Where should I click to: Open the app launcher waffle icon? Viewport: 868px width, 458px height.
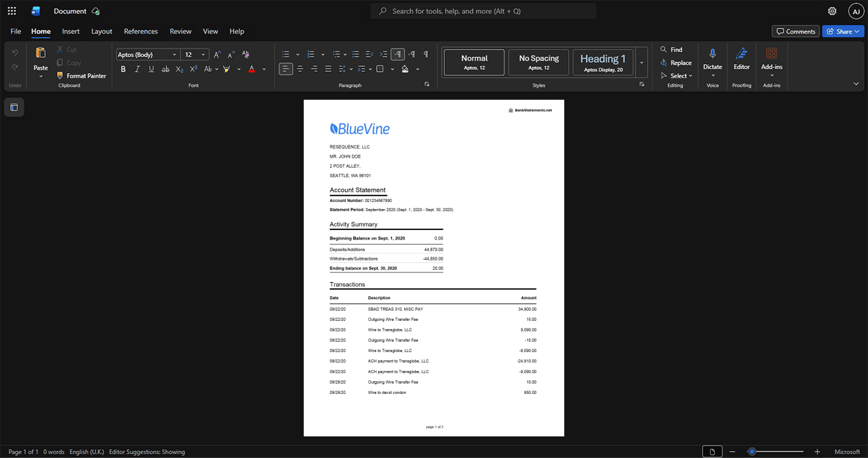pyautogui.click(x=11, y=11)
